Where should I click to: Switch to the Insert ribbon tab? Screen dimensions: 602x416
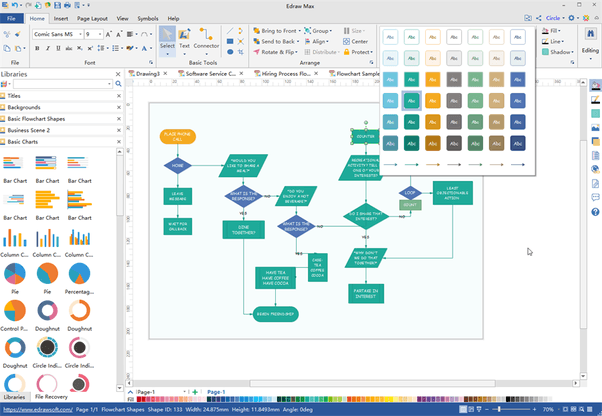[62, 18]
